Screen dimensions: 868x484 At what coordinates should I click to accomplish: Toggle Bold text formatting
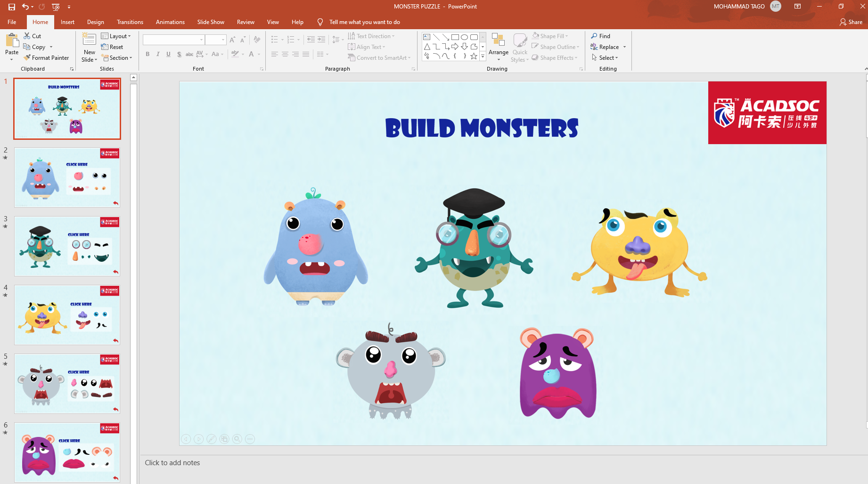tap(147, 54)
